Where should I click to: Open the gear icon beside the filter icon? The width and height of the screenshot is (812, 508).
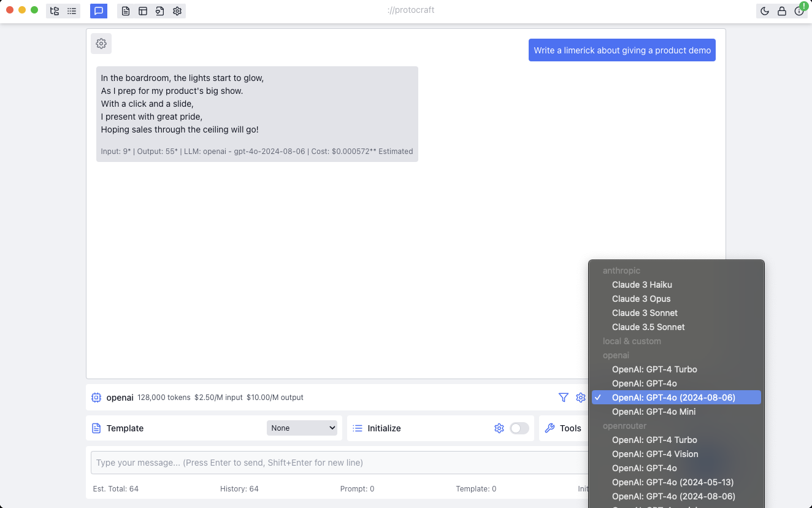(x=581, y=398)
